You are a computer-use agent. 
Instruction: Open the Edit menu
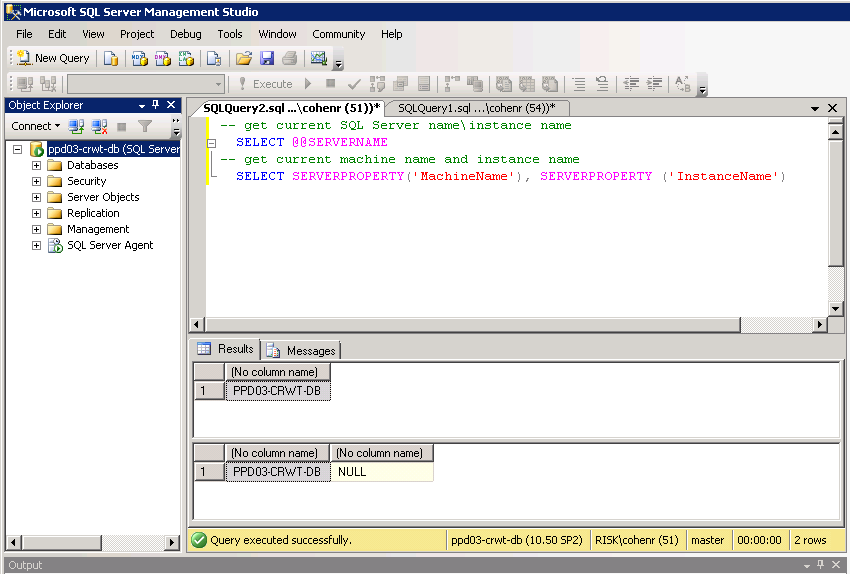57,34
